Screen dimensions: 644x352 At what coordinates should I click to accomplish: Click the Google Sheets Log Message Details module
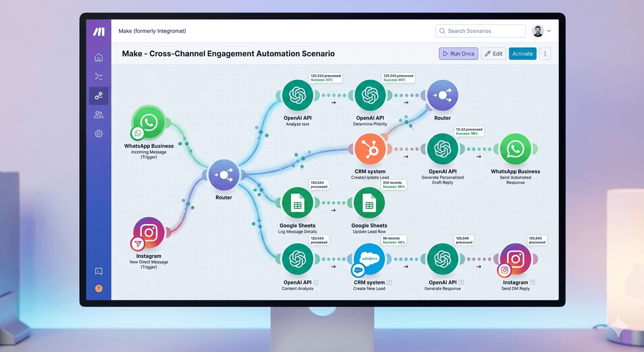click(297, 203)
